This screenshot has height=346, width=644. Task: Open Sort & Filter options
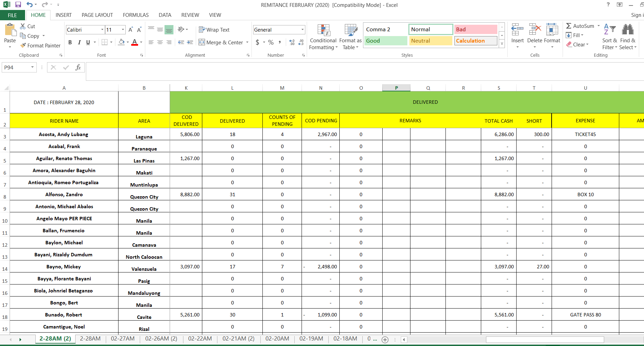610,37
